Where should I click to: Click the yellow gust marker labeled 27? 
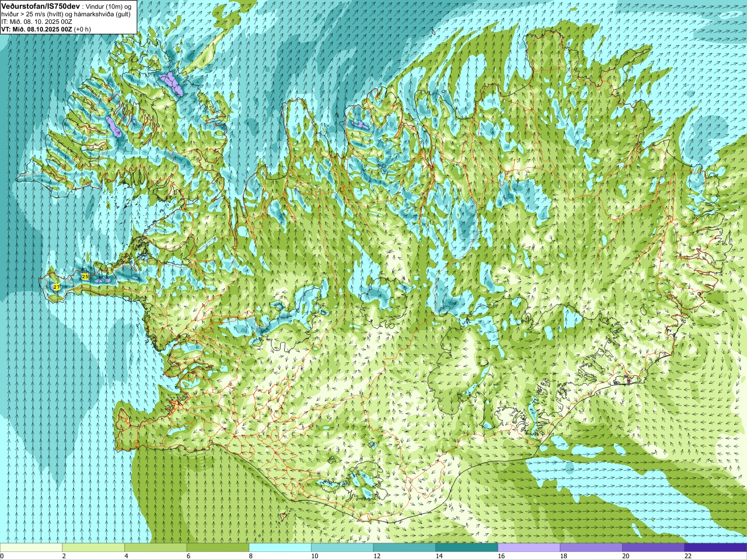point(57,287)
